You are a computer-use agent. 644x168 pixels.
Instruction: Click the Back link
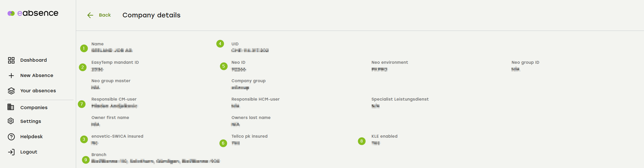[105, 15]
